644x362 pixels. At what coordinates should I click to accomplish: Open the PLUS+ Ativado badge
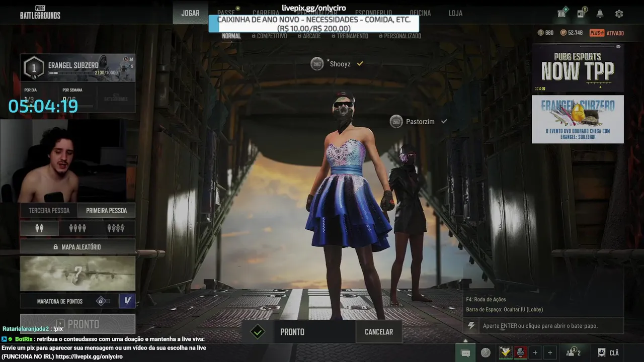[607, 33]
